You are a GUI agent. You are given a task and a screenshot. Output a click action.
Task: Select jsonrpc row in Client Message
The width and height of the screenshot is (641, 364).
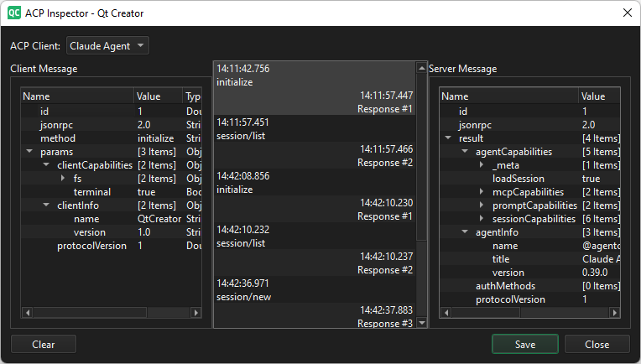point(112,125)
